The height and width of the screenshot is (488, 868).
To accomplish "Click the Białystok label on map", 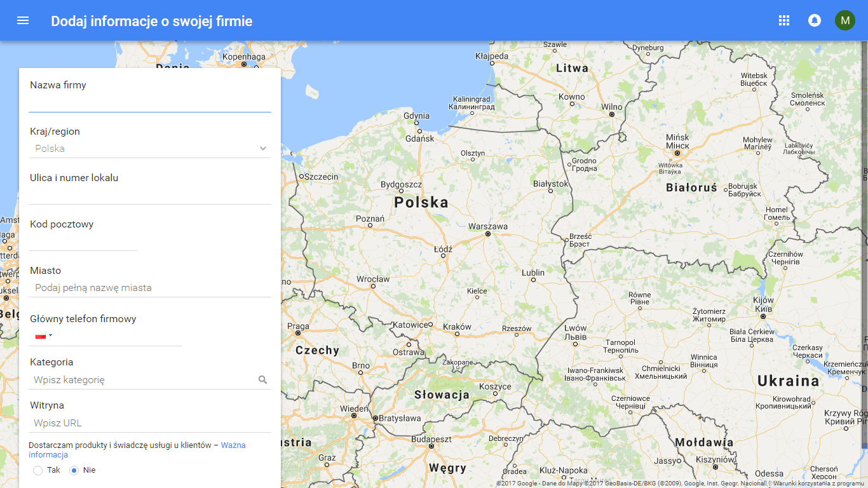I will click(551, 184).
